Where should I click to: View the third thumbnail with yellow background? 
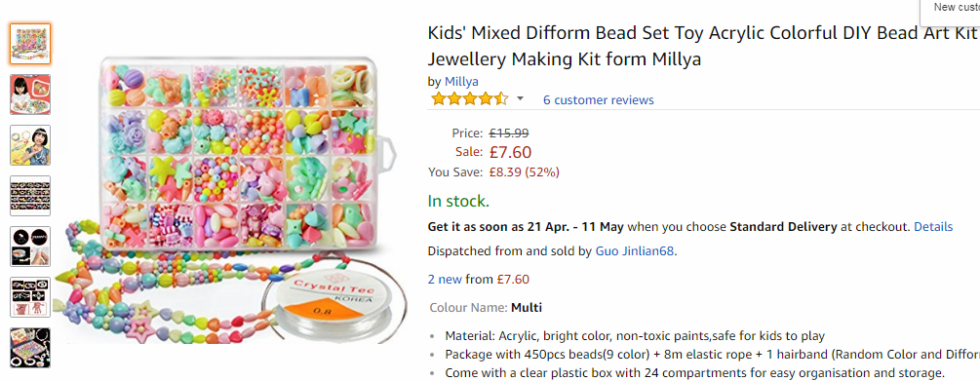tap(30, 145)
